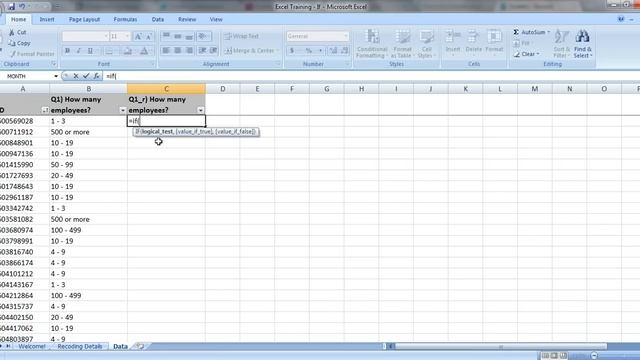The height and width of the screenshot is (360, 640).
Task: Expand Clipboard group dialog launcher
Action: (54, 64)
